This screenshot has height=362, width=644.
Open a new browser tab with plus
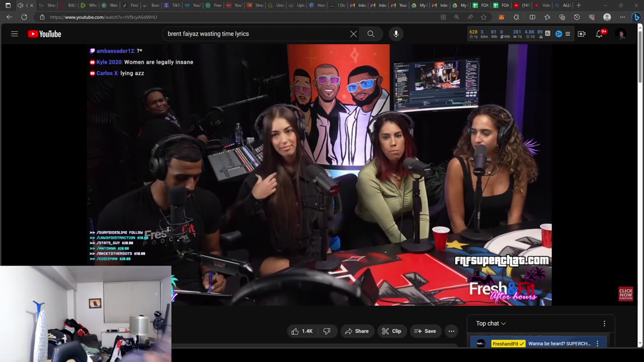(x=579, y=6)
